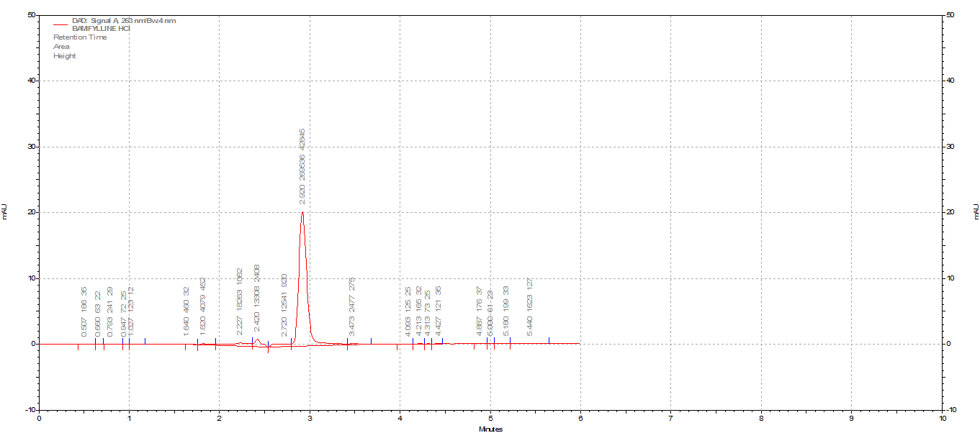Screen dimensions: 980x433
Task: Click the BAMFYLLINE HCl sample name in legend
Action: tap(101, 29)
